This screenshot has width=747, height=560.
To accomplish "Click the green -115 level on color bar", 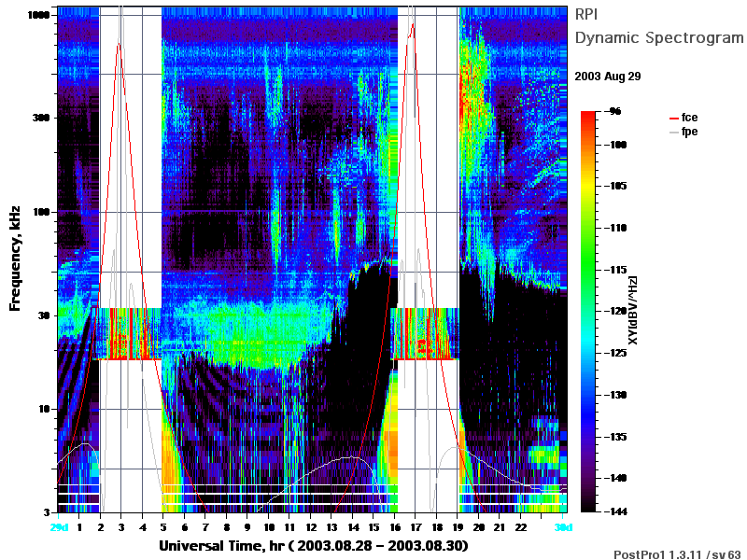I will 588,270.
